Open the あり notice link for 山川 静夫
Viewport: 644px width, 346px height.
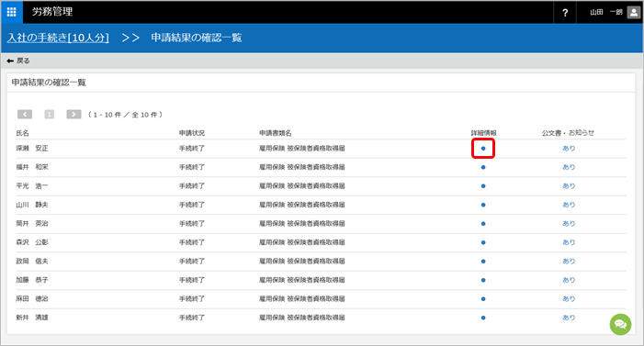pos(569,205)
